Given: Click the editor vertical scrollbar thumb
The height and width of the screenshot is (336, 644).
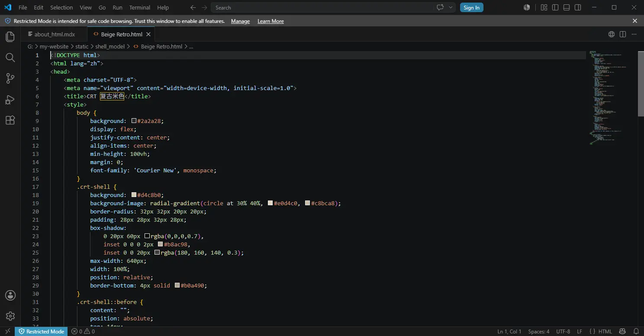Looking at the screenshot, I should pyautogui.click(x=641, y=84).
